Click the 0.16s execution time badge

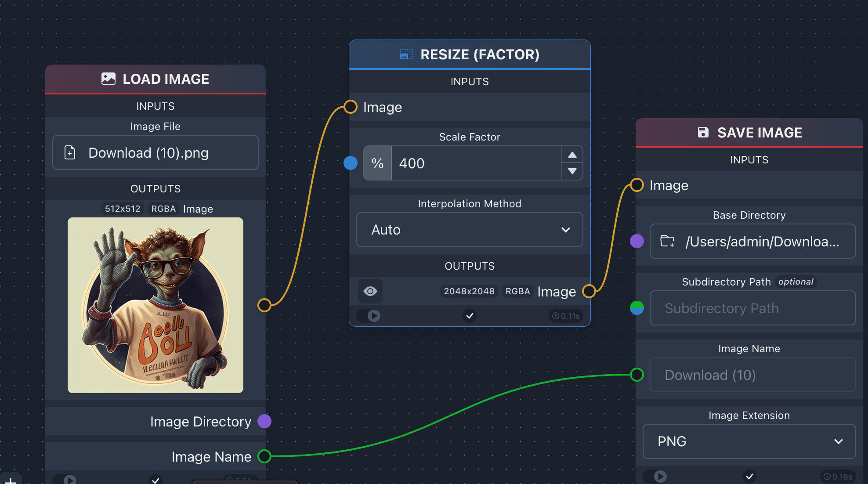click(x=838, y=477)
